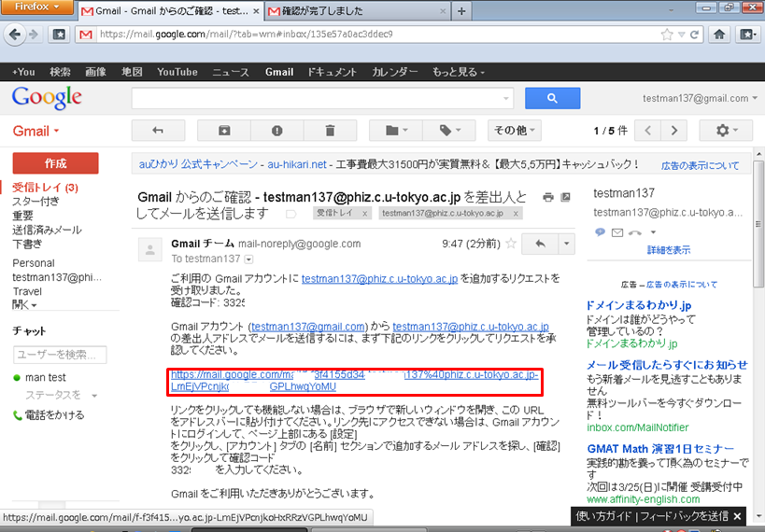Open 送信済みメール sent mail
This screenshot has width=765, height=532.
coord(47,230)
